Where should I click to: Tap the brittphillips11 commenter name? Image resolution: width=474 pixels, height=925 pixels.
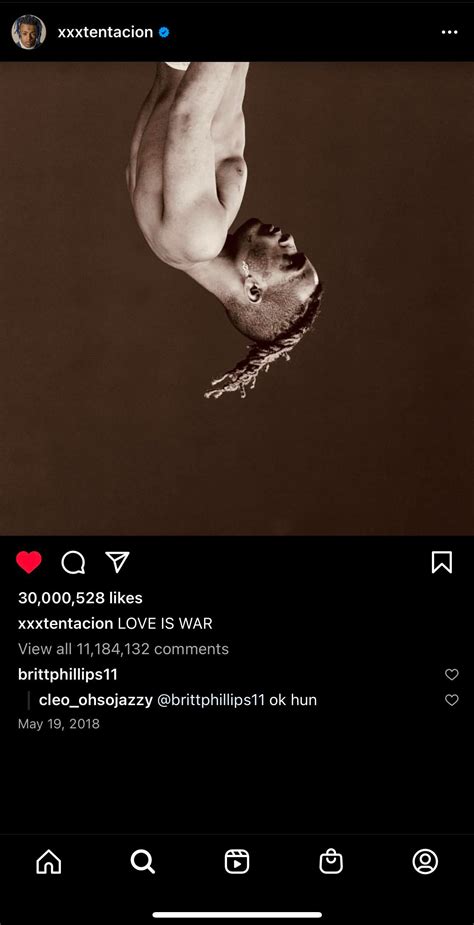68,674
